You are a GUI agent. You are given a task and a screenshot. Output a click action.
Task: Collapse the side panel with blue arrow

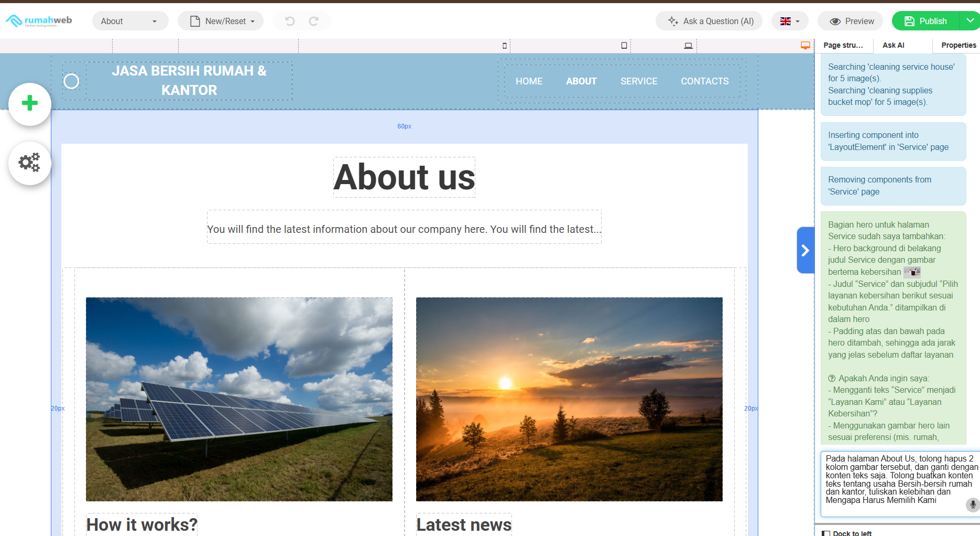pos(805,250)
